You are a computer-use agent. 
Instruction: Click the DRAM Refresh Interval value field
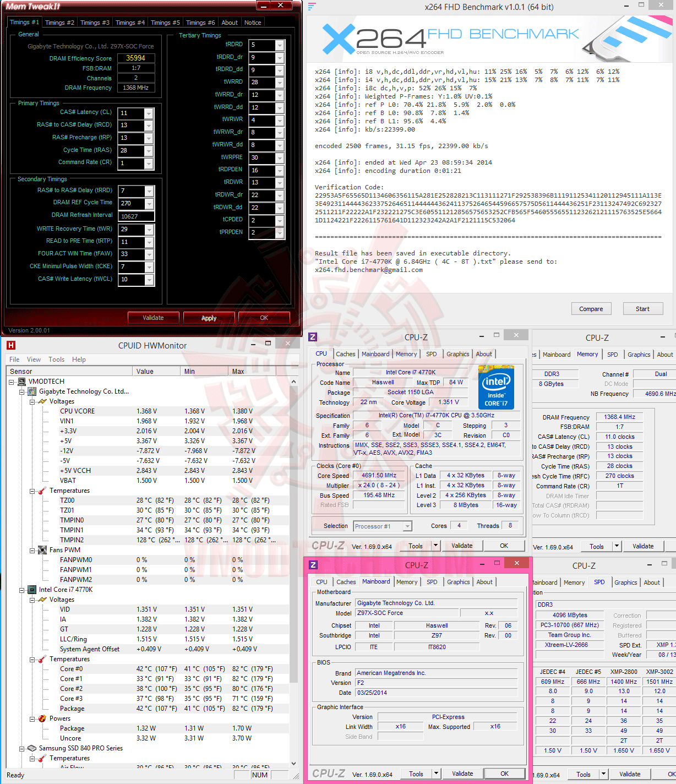coord(136,216)
